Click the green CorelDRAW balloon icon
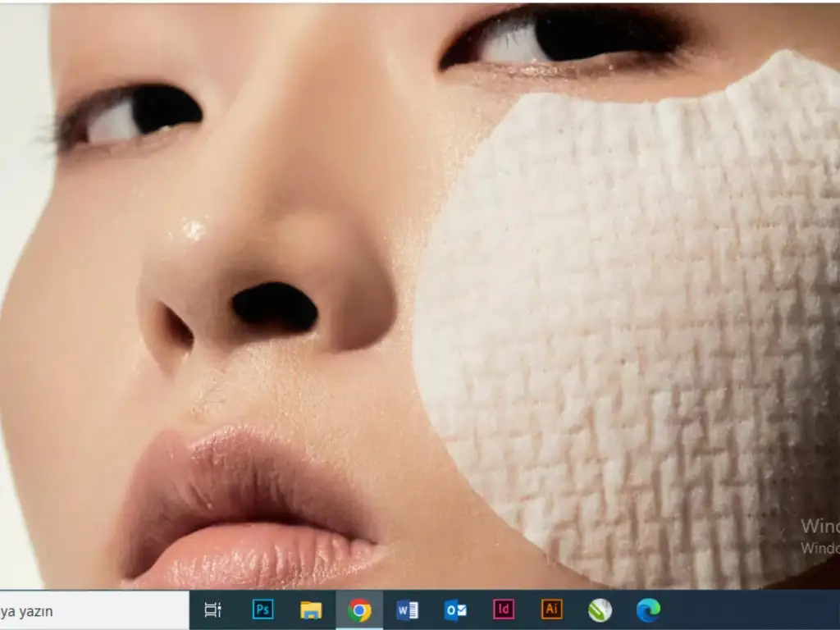The height and width of the screenshot is (630, 840). click(x=600, y=610)
